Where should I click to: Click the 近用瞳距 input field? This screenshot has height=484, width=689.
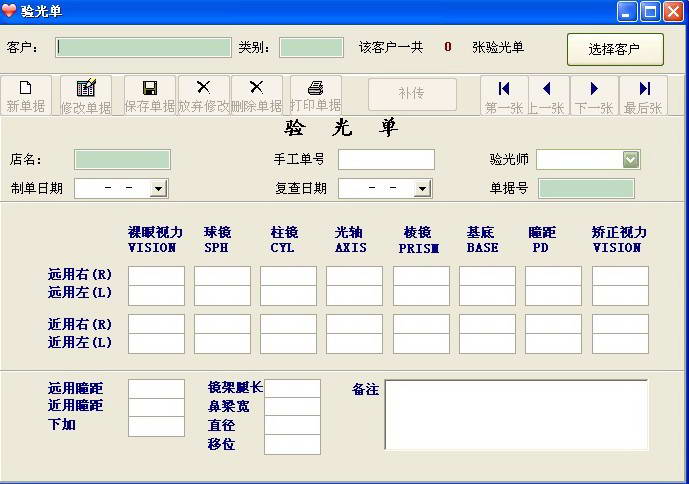tap(156, 408)
